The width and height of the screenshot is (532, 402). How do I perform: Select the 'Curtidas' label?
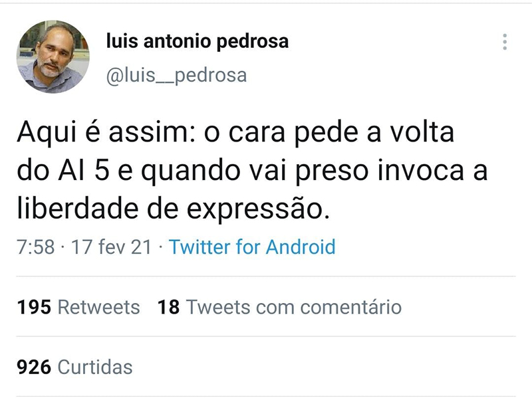tap(95, 367)
